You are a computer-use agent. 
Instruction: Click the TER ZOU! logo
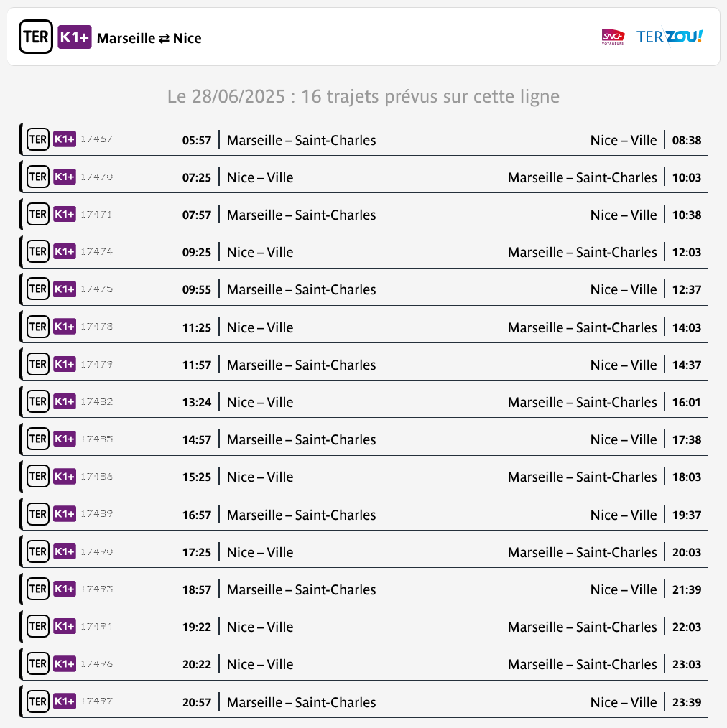point(669,37)
